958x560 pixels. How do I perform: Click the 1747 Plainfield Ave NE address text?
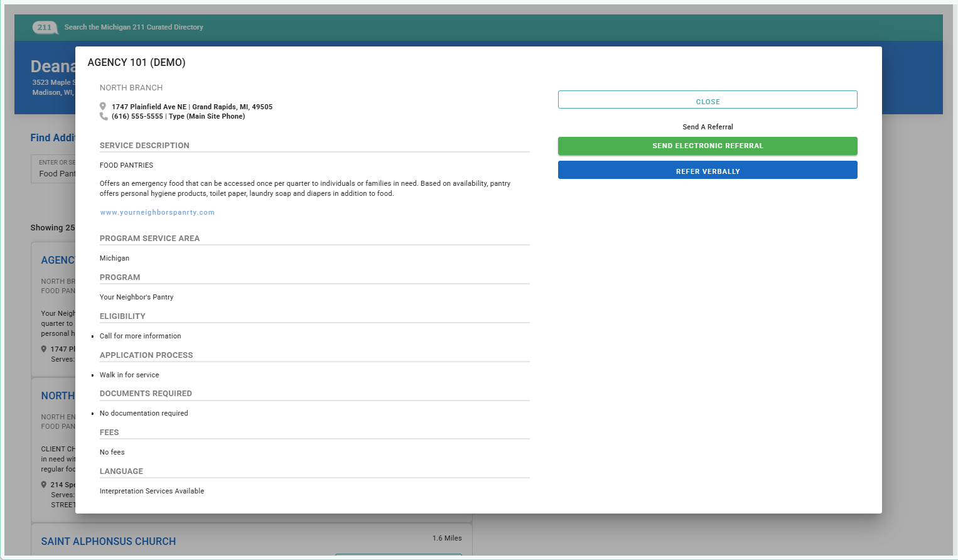[149, 107]
